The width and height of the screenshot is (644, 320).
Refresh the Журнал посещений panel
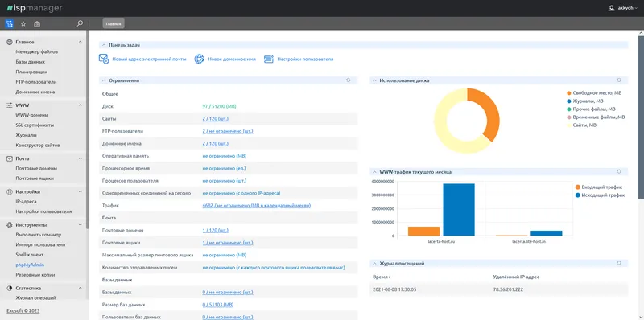[619, 263]
